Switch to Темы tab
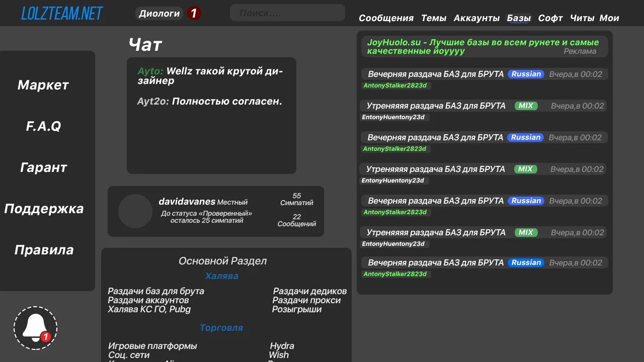The image size is (644, 362). click(434, 18)
